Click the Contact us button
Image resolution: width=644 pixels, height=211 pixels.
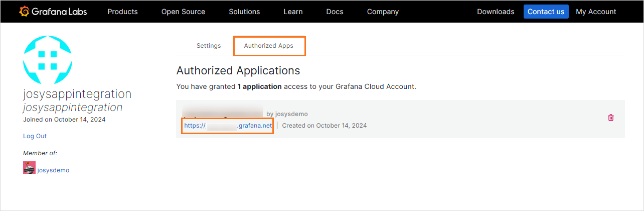tap(546, 12)
